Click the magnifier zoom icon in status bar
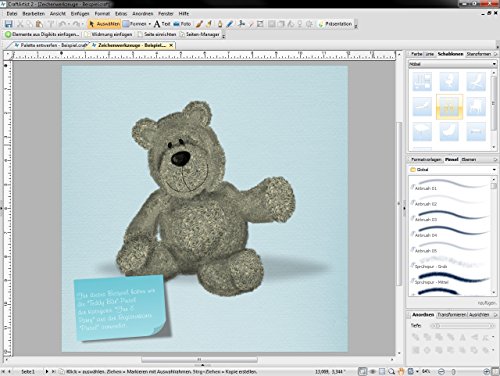Screen dimensions: 500x376 tap(391, 371)
